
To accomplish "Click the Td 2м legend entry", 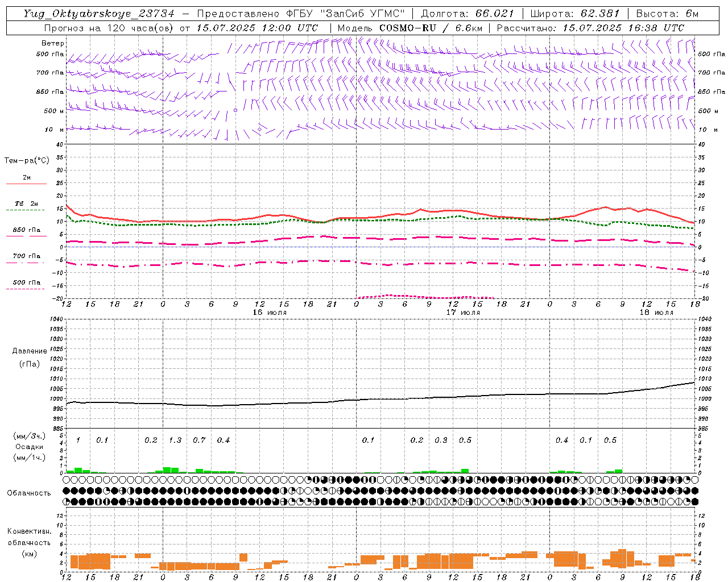I will coord(26,203).
